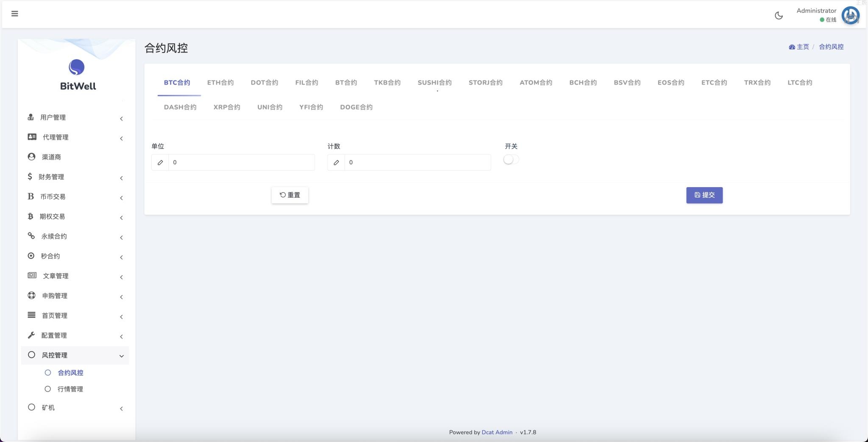Expand the 财务管理 sidebar section
The height and width of the screenshot is (442, 868).
click(51, 177)
